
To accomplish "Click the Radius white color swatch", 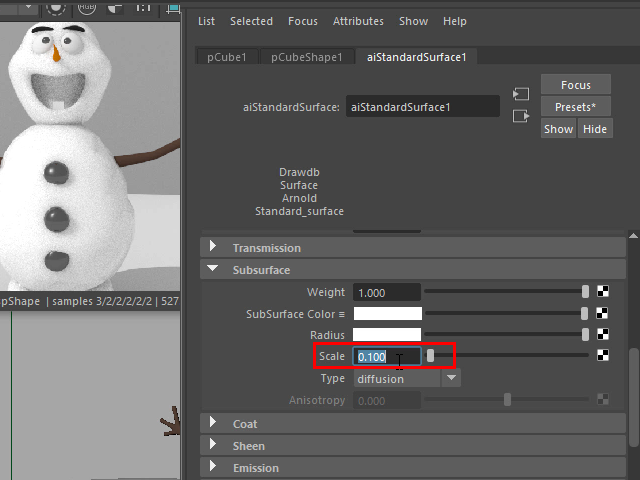I will pos(387,335).
